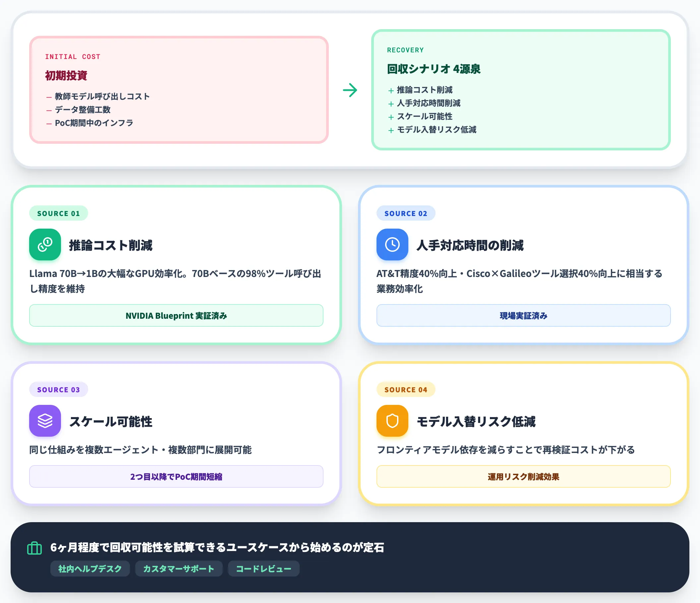Click the AT&T精度40%向上 description text
Viewport: 700px width, 603px height.
(519, 281)
